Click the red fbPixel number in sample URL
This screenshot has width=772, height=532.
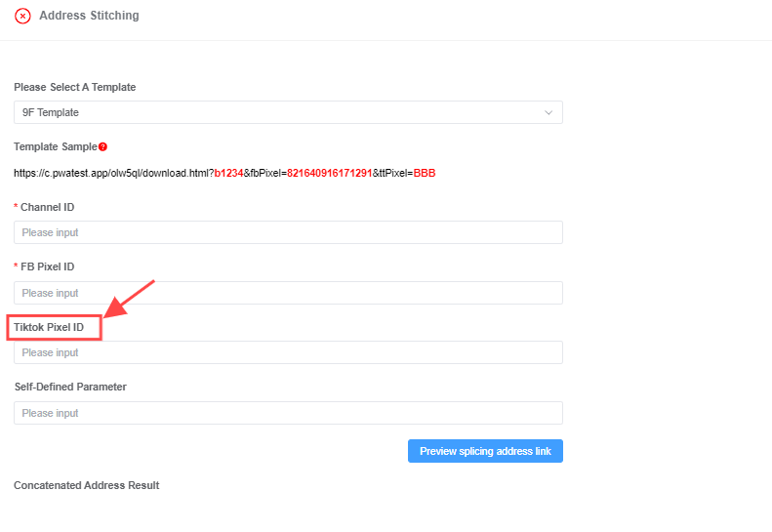coord(329,174)
